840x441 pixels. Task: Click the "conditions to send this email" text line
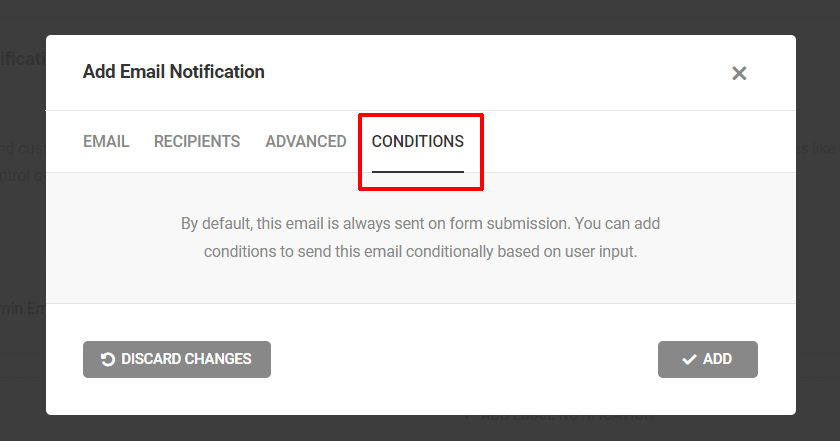pos(420,252)
